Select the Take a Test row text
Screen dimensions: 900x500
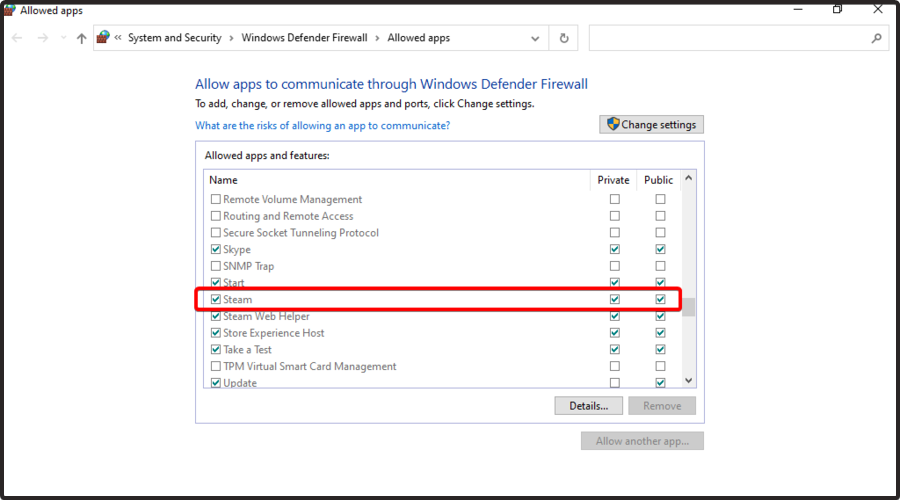(x=247, y=349)
